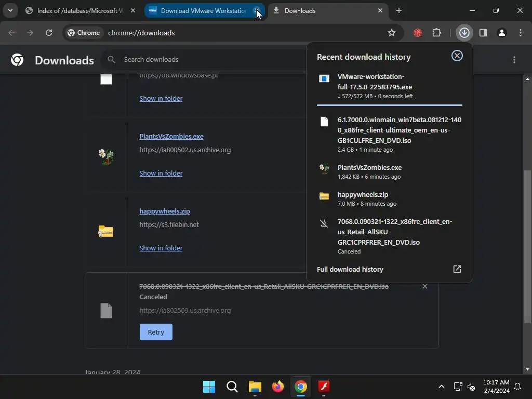Click the VMware download progress bar
532x399 pixels.
coord(389,105)
